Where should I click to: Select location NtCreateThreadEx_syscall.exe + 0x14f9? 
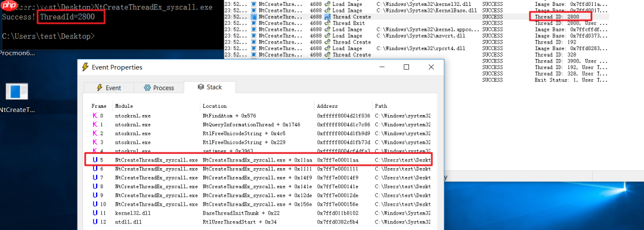[257, 178]
